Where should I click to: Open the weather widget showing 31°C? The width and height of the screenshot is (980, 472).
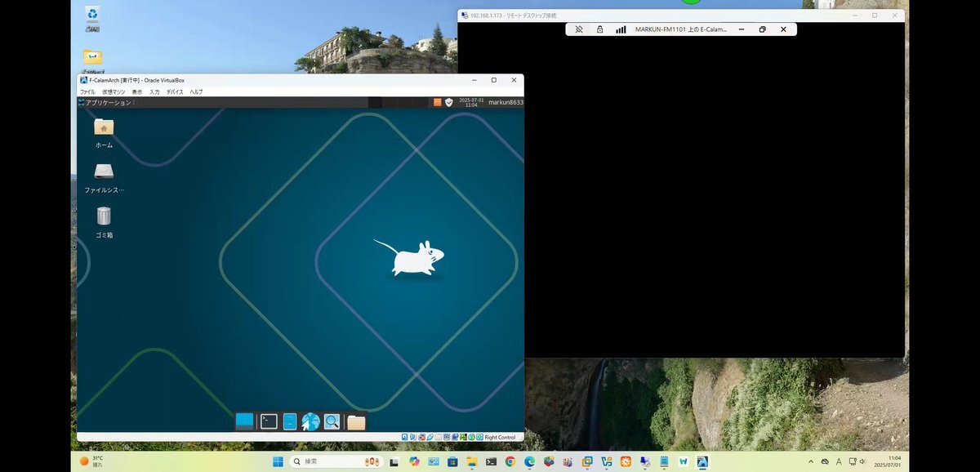[92, 461]
